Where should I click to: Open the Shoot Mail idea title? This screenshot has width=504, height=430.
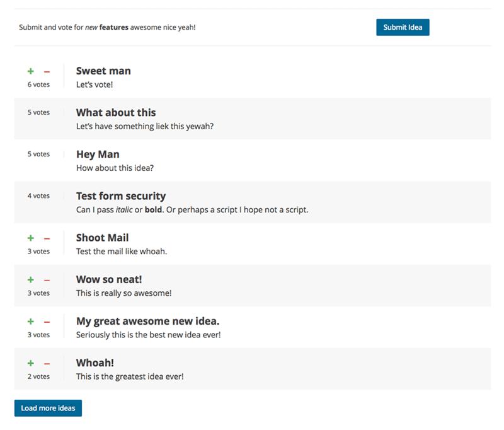pos(102,238)
